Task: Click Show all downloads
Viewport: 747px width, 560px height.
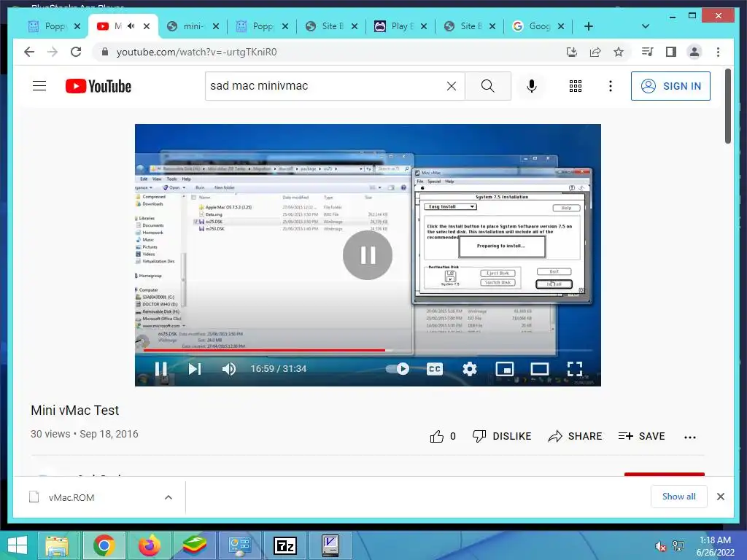Action: (679, 497)
